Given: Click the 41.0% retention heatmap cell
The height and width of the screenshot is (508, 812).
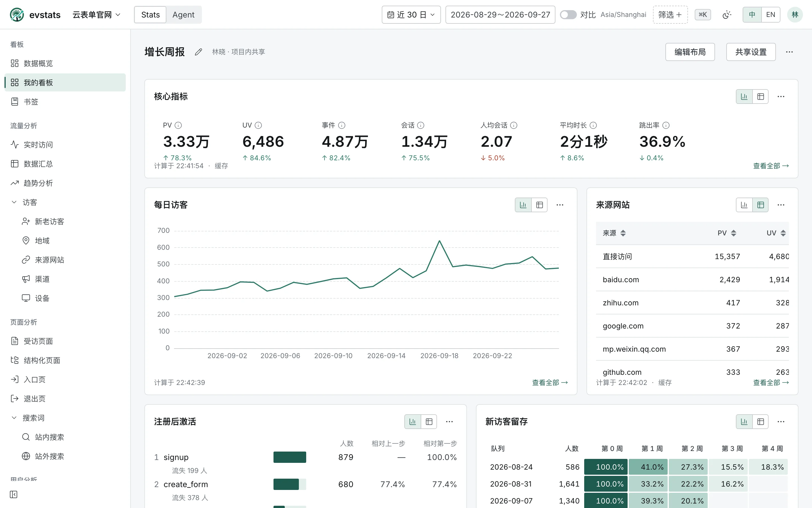Looking at the screenshot, I should pos(648,467).
